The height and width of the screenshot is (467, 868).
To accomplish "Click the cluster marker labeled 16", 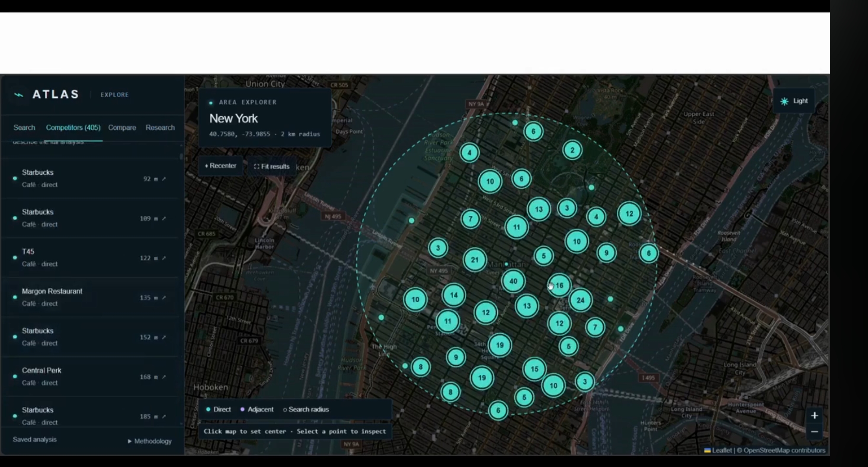I will (559, 285).
